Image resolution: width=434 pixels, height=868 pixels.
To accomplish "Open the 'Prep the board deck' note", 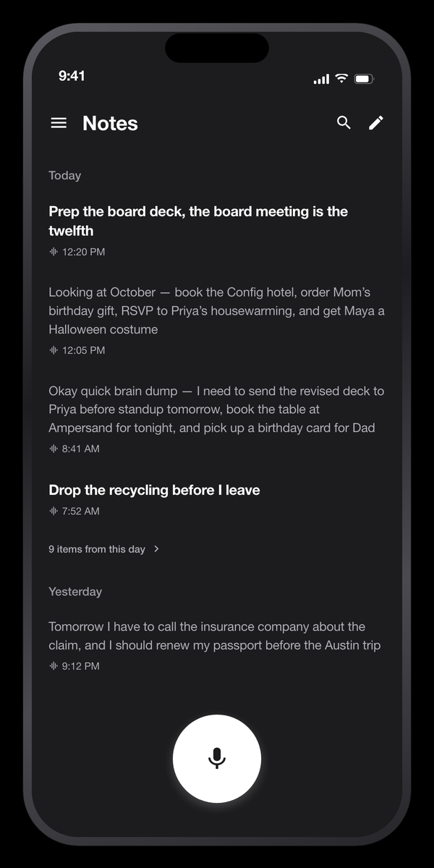I will tap(217, 231).
